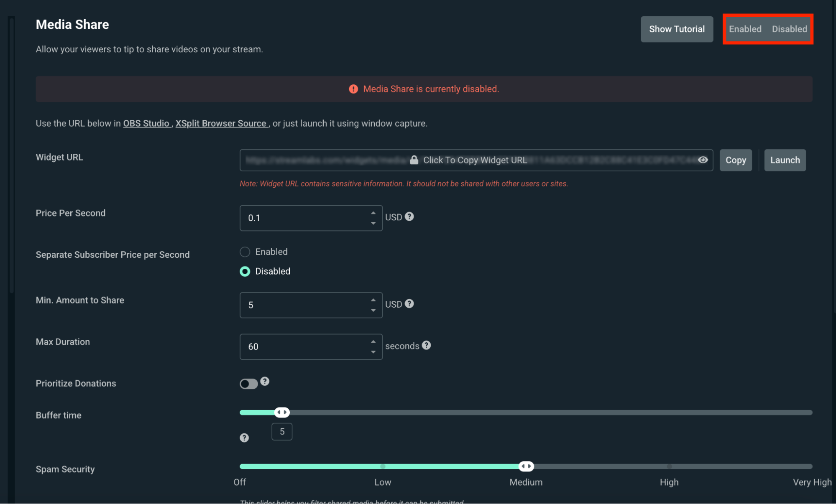
Task: Select the Disabled state in the top toggle
Action: 790,29
